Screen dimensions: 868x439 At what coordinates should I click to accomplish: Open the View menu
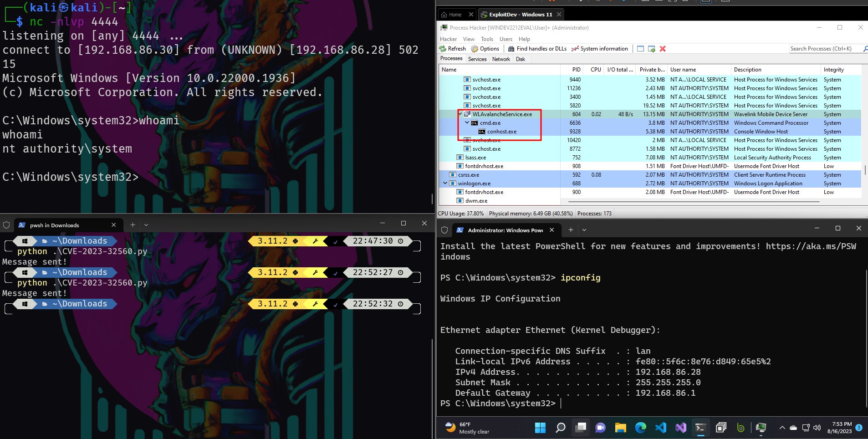tap(469, 39)
